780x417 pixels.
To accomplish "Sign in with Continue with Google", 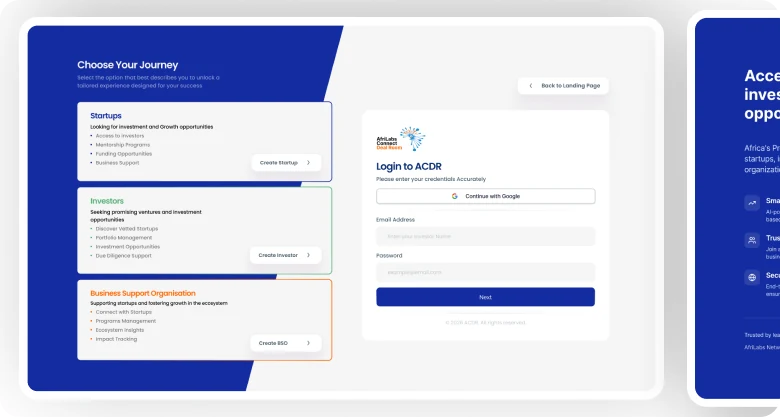I will (x=486, y=196).
